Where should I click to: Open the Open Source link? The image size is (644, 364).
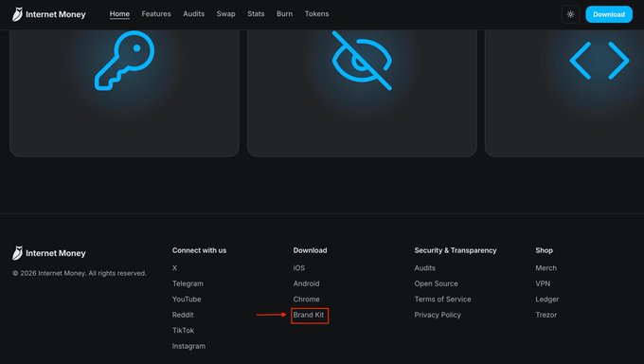[437, 283]
